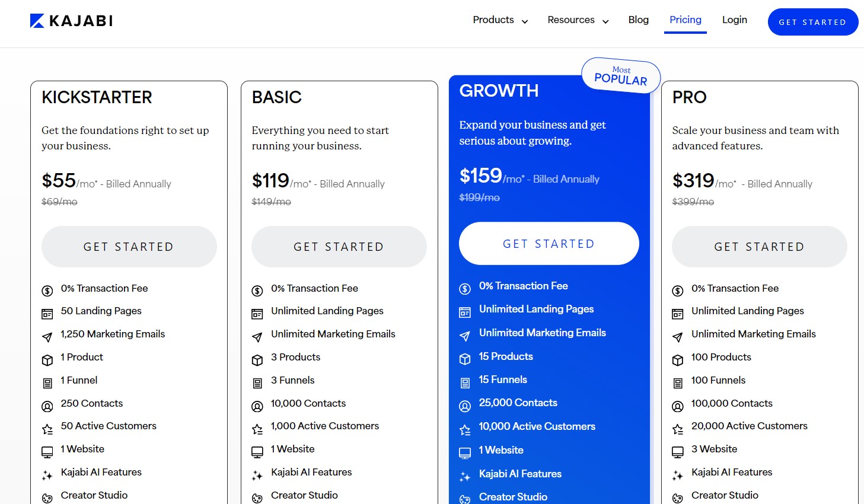Click Get Started under Growth plan
864x504 pixels.
[549, 244]
